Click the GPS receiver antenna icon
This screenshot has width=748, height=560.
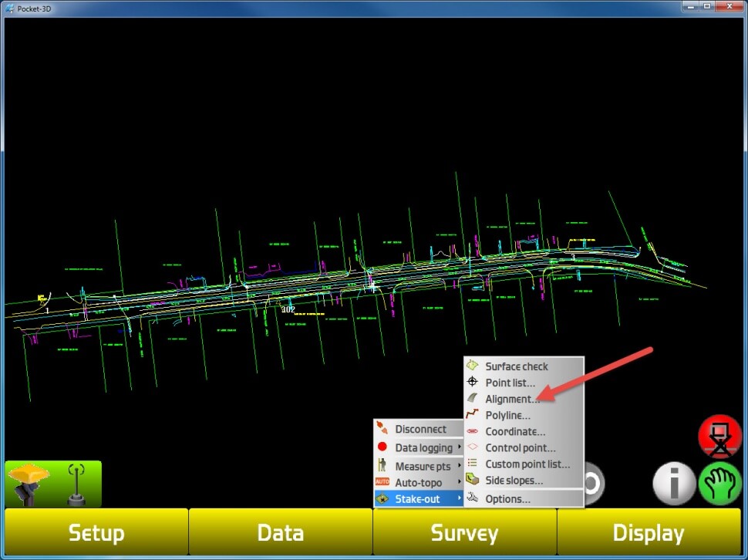click(29, 484)
